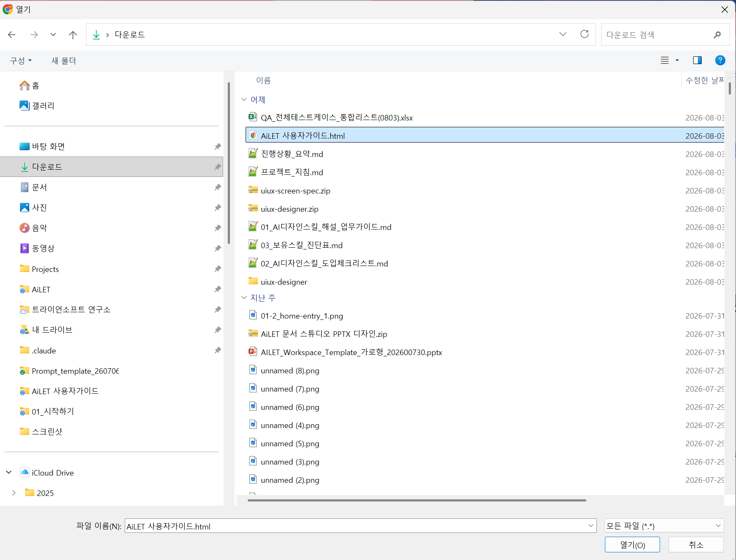Image resolution: width=736 pixels, height=560 pixels.
Task: Unpin 문서 using its pin icon
Action: click(x=218, y=187)
